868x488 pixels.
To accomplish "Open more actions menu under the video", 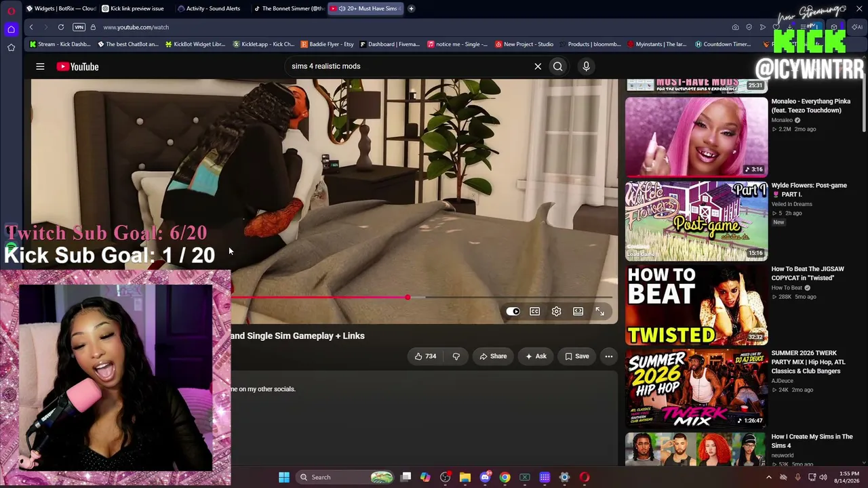I will point(608,357).
